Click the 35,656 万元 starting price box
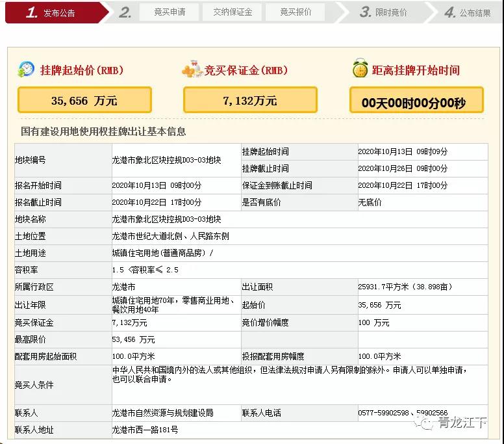This screenshot has width=504, height=444. click(84, 100)
